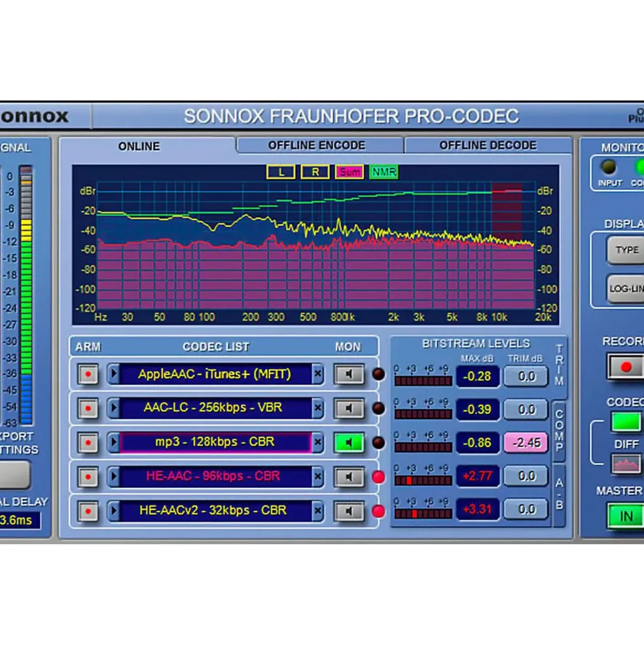Image resolution: width=644 pixels, height=645 pixels.
Task: Toggle the Sum display button
Action: 349,172
